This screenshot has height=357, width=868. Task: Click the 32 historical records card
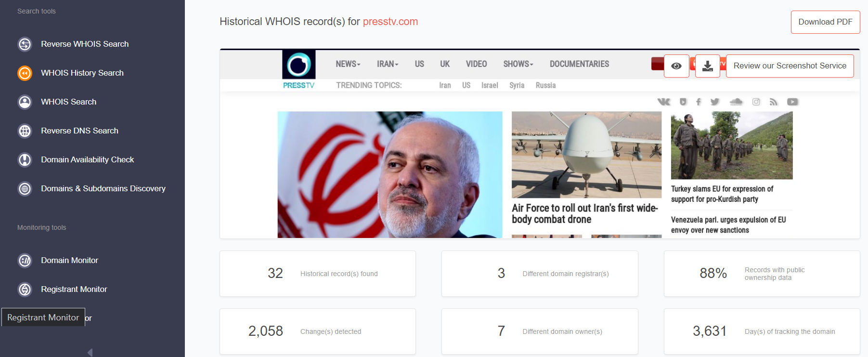[x=318, y=274]
